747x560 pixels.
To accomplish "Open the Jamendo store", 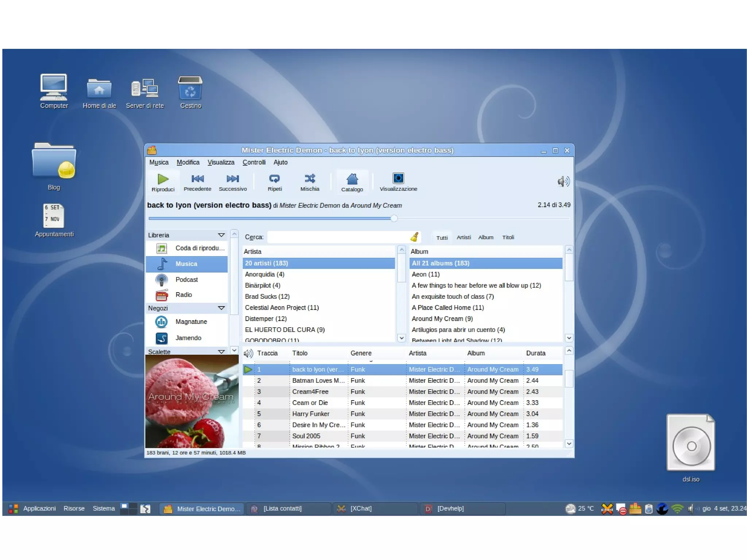I will (188, 338).
